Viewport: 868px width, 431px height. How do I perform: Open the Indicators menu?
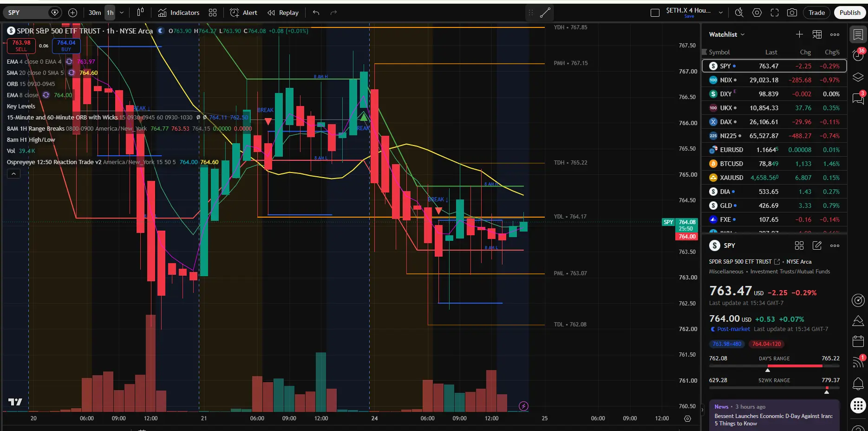179,13
